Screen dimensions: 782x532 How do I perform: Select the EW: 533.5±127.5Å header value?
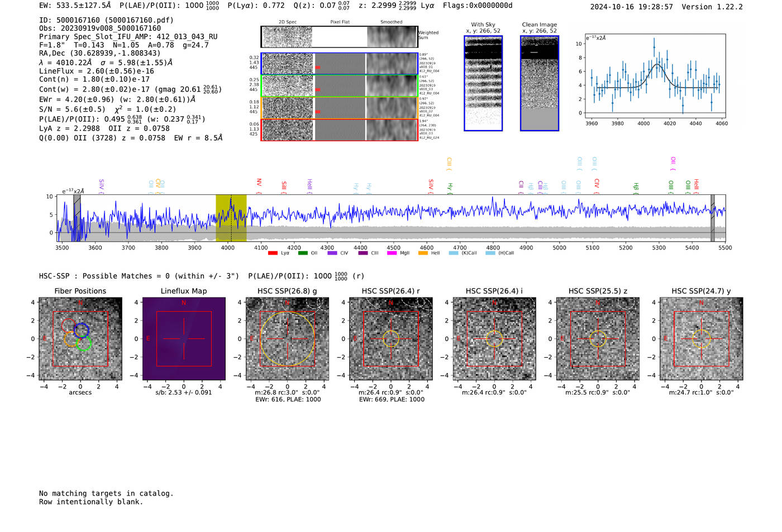pyautogui.click(x=75, y=6)
